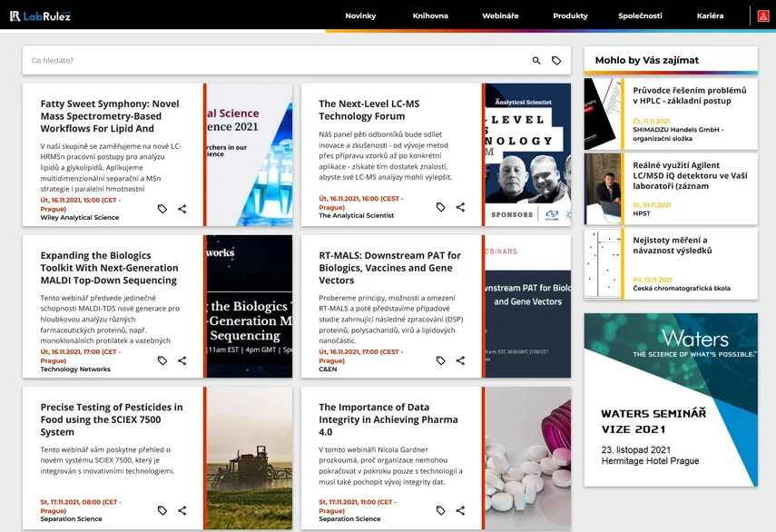Click Technology Networks organizer name
The image size is (776, 532).
tap(75, 369)
